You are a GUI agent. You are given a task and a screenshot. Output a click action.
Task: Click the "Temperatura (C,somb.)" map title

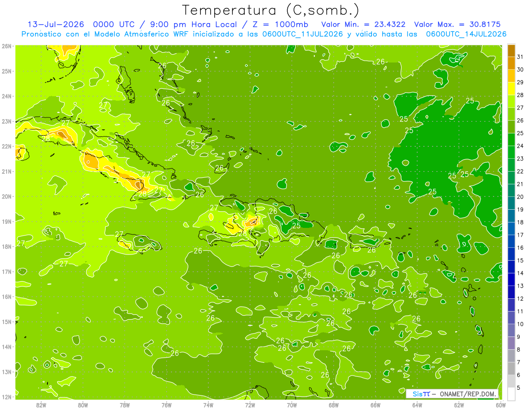tap(271, 10)
